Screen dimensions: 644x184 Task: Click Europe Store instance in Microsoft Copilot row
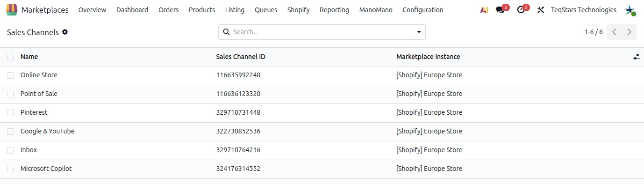[429, 169]
